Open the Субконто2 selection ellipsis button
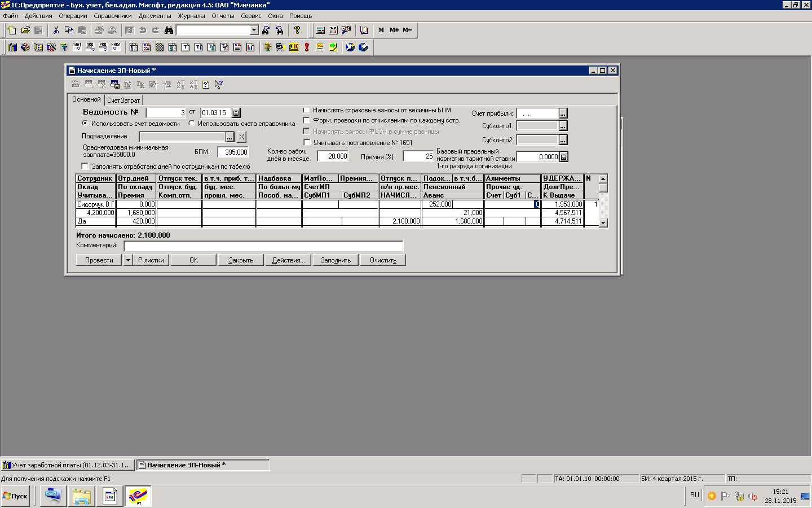This screenshot has width=812, height=508. [563, 140]
